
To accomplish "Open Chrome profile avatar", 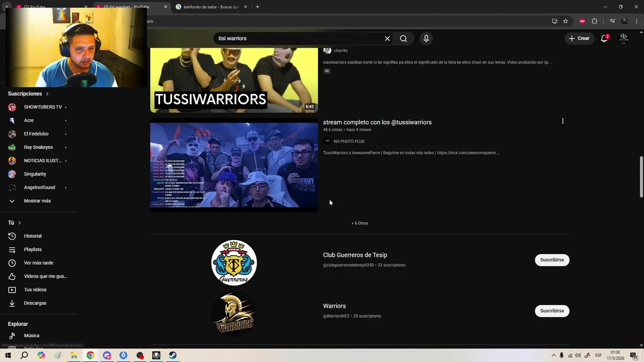I will 624,21.
